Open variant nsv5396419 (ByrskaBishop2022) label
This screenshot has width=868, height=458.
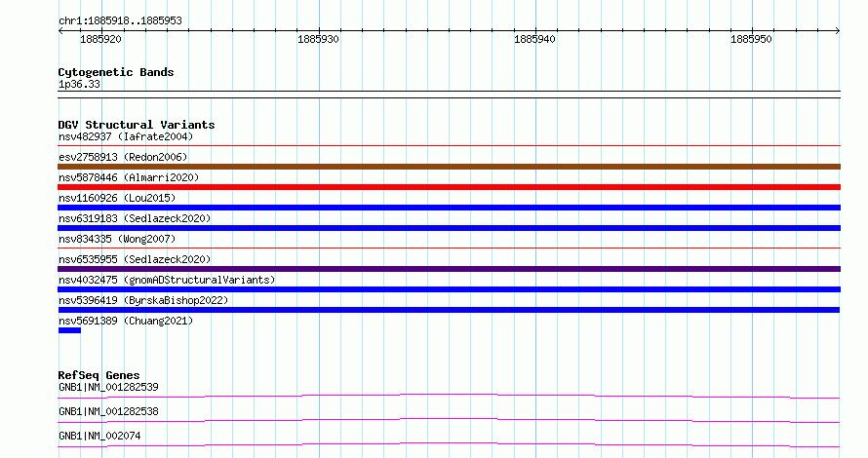point(143,300)
